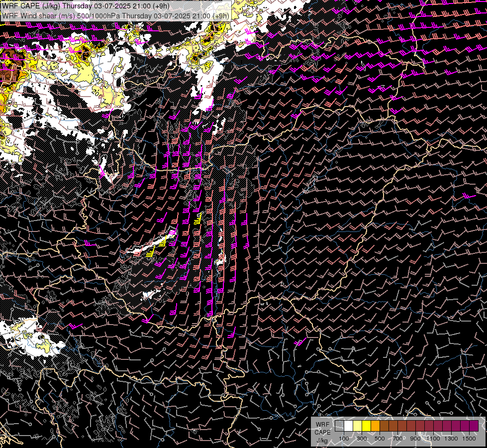Pick the bright yellow 300 J/kg swatch

tap(366, 426)
